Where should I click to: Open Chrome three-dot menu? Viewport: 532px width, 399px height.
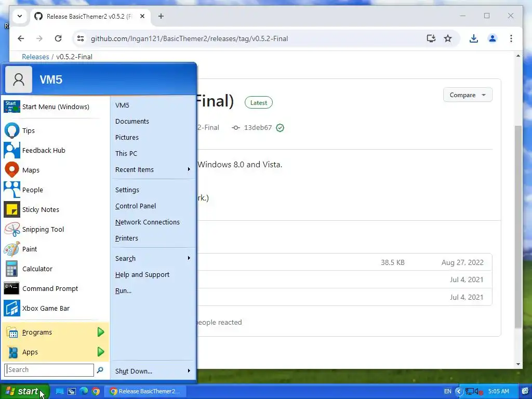pyautogui.click(x=511, y=38)
